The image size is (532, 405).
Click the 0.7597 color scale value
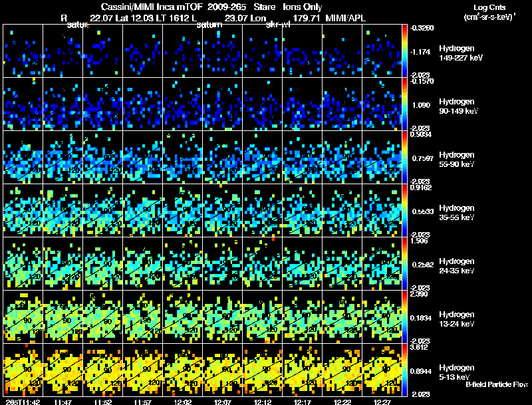click(x=422, y=158)
